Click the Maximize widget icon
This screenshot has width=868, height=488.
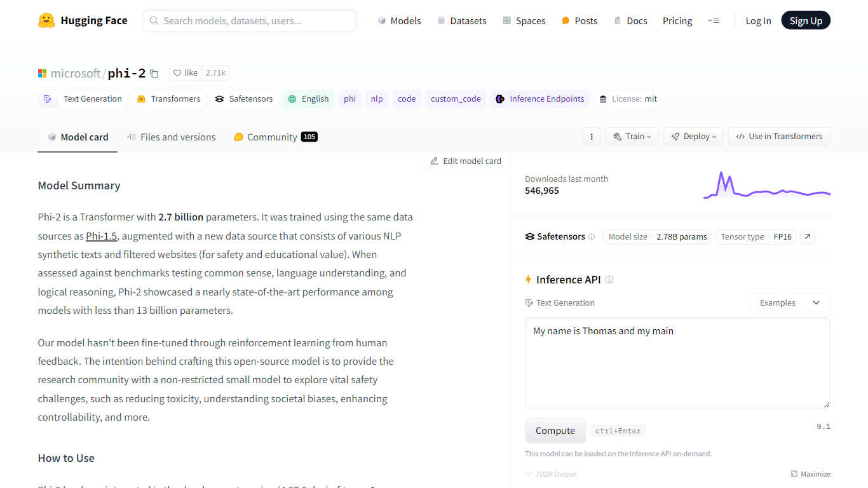click(x=794, y=474)
